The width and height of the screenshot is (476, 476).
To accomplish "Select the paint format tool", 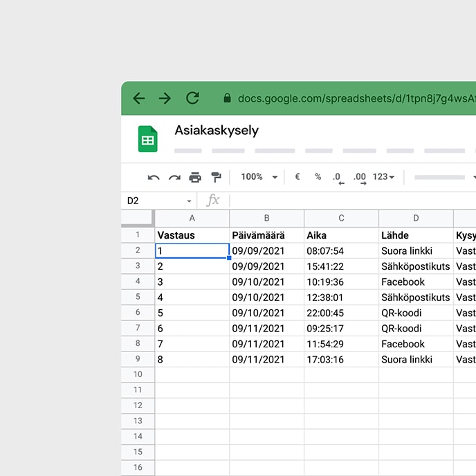I will [216, 177].
